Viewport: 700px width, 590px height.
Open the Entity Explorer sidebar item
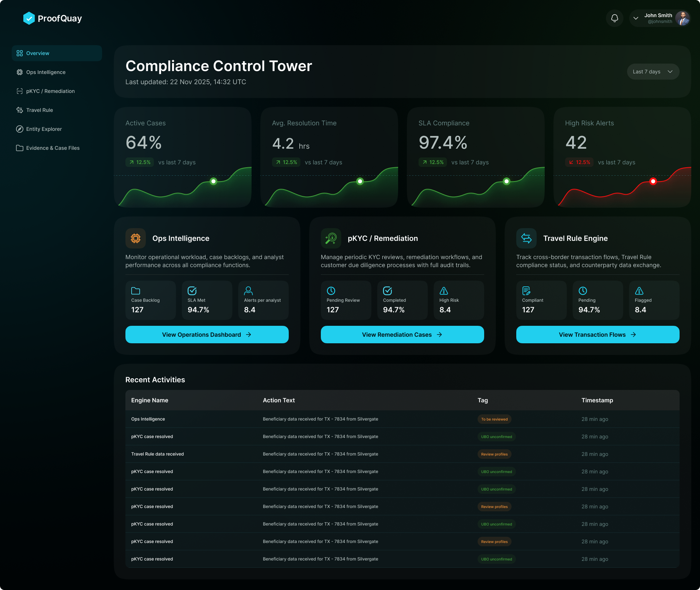click(x=44, y=129)
